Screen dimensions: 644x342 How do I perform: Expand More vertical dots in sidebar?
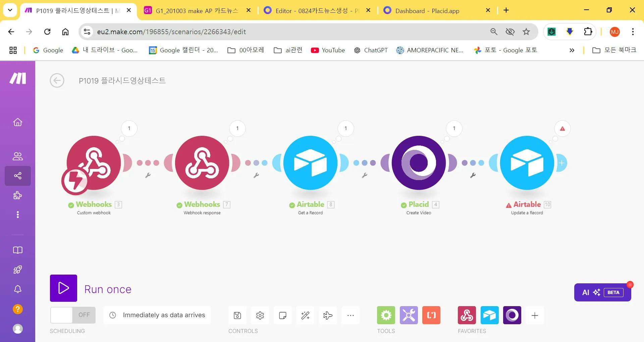point(18,215)
